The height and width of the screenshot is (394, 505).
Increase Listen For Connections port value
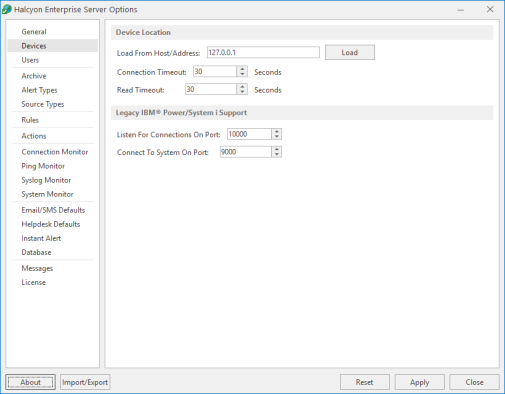277,131
